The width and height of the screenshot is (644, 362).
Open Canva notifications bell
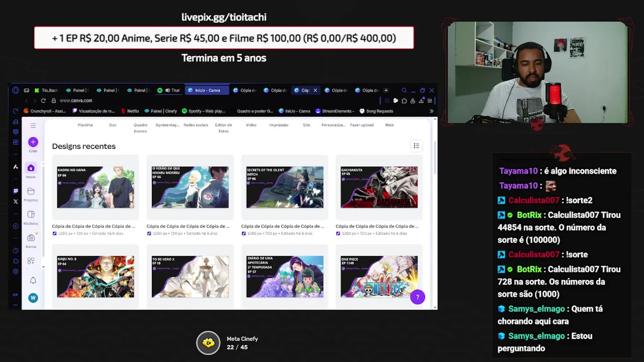coord(33,281)
